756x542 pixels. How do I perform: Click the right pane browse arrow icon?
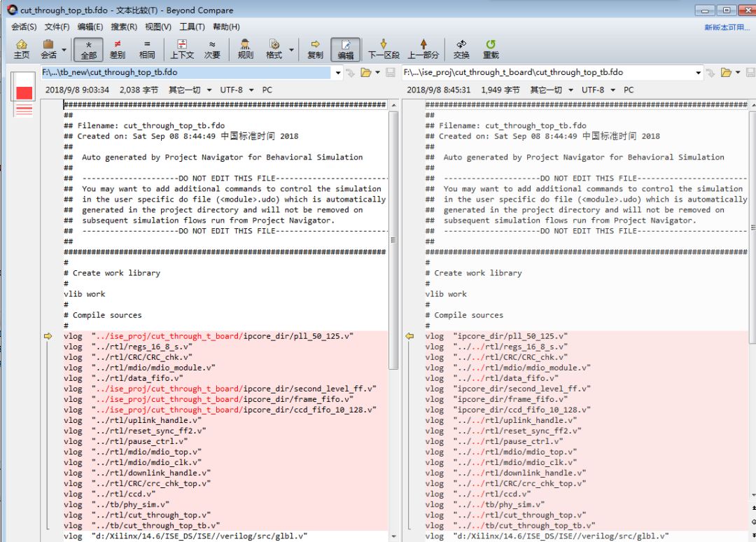[x=710, y=73]
